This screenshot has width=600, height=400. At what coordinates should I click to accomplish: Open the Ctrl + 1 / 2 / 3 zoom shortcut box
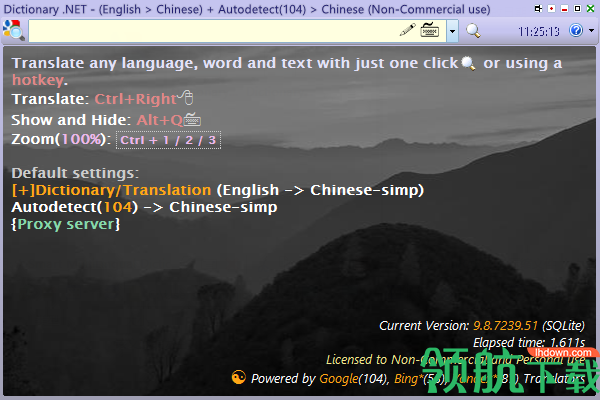[x=168, y=140]
